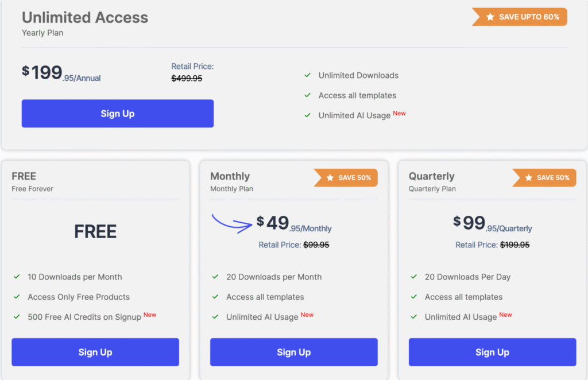The image size is (588, 380).
Task: Click the Monthly SAVE 50% star badge
Action: click(x=346, y=178)
